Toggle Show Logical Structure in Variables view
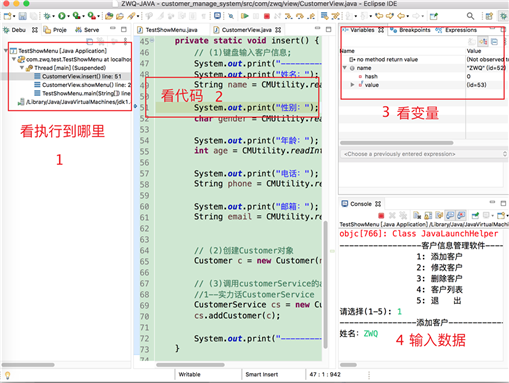Screen dimensions: 509x383 tap(483, 41)
